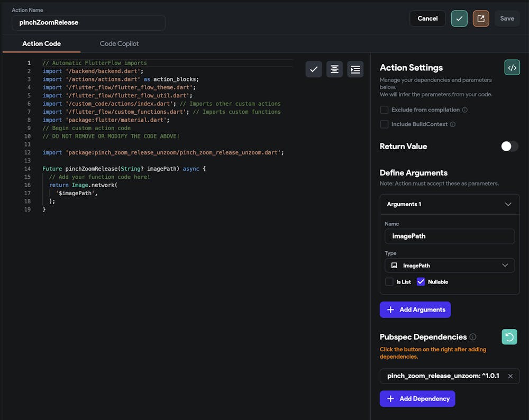Switch to the Code Copilot tab
The image size is (529, 420).
click(x=119, y=43)
